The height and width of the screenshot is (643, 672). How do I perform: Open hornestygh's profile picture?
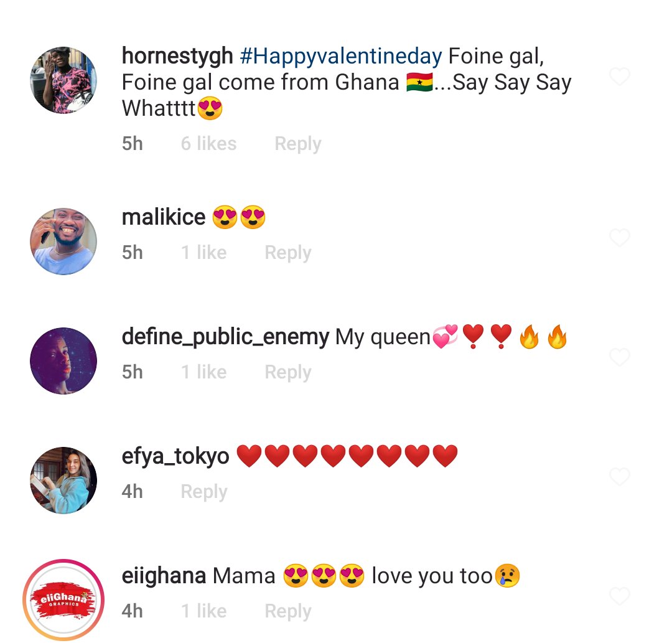tap(63, 80)
